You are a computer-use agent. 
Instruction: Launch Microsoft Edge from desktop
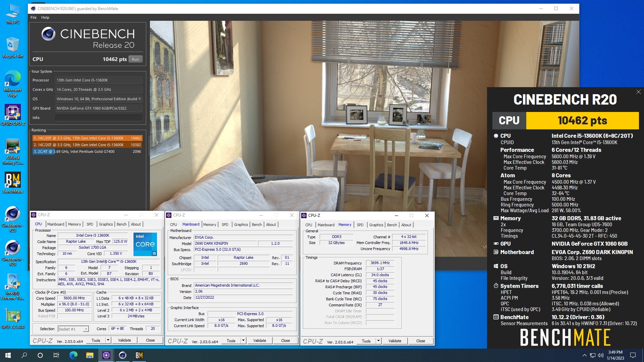click(13, 84)
